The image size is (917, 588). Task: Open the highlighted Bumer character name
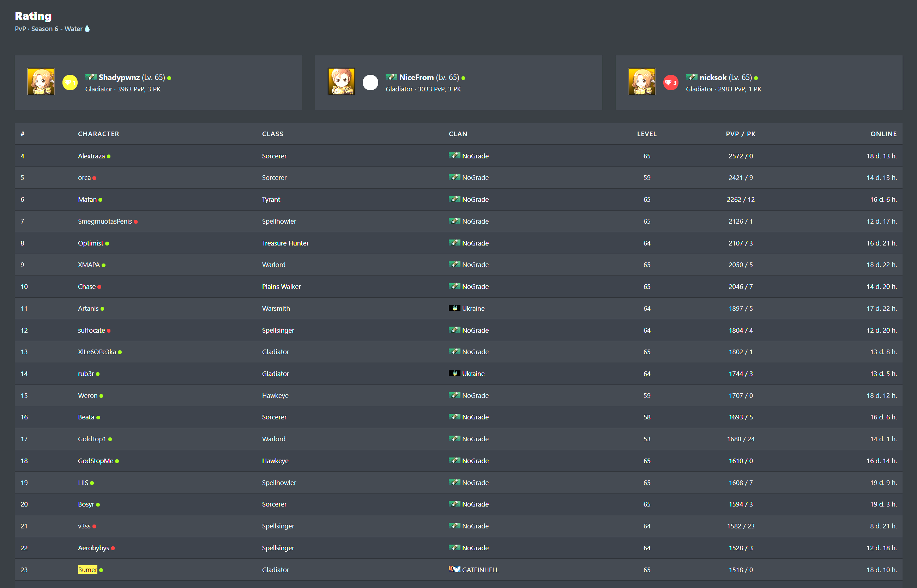pos(88,570)
